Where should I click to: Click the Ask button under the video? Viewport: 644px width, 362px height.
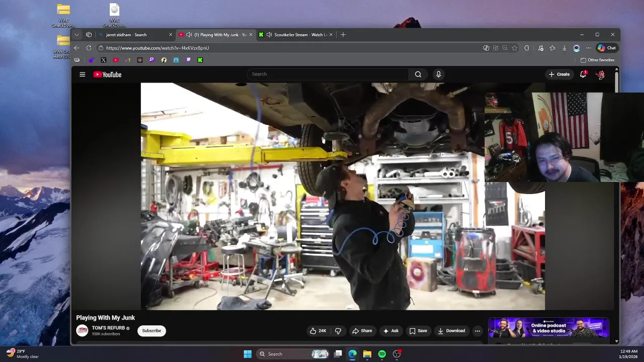click(x=391, y=331)
